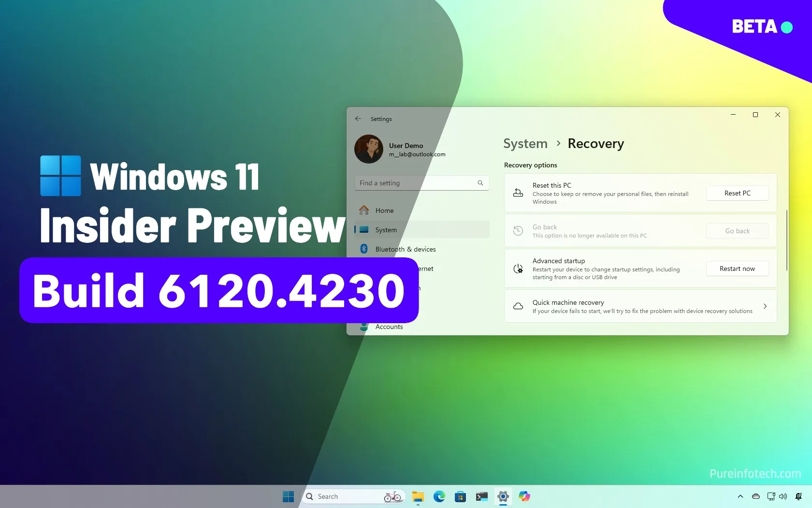Minimize the Settings window
The height and width of the screenshot is (508, 812).
(x=733, y=115)
